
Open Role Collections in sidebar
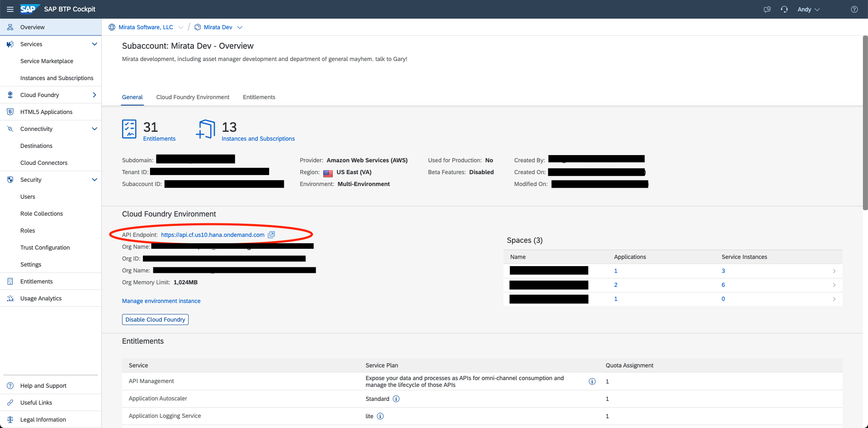point(42,214)
